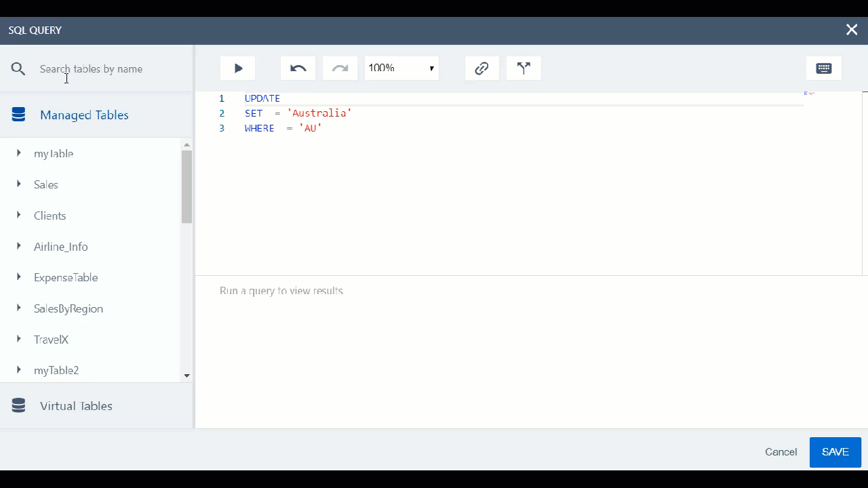The width and height of the screenshot is (868, 488).
Task: Open the 100% zoom dropdown
Action: (401, 68)
